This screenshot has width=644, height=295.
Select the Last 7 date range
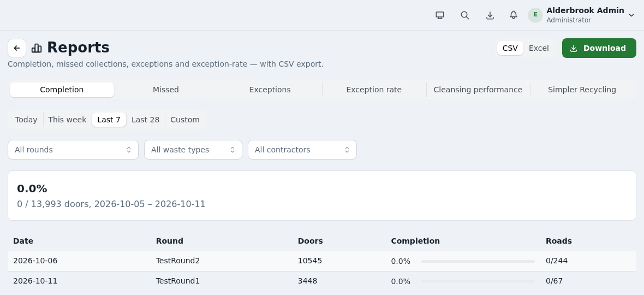coord(109,120)
